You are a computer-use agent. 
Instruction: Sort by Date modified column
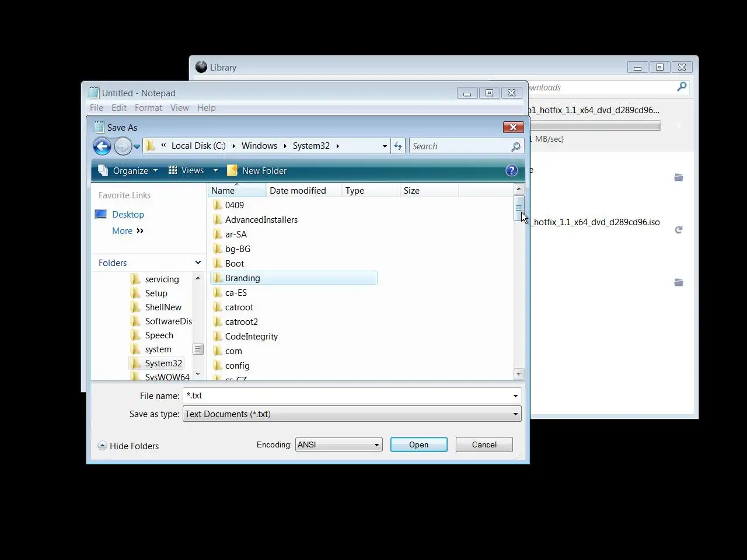tap(303, 191)
